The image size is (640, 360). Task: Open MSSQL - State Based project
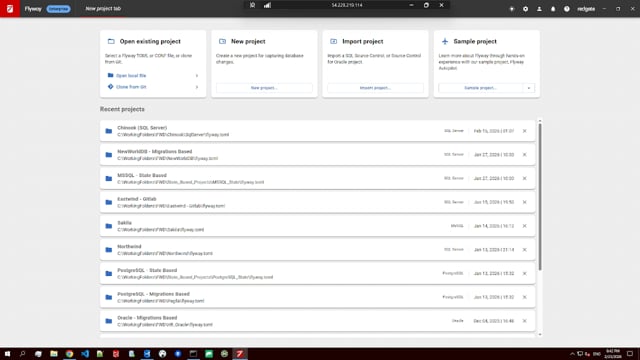[317, 178]
